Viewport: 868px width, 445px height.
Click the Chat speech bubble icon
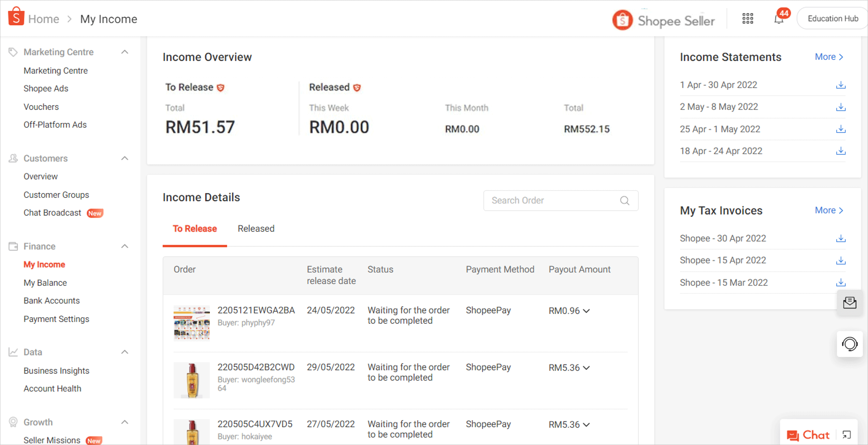click(x=792, y=436)
